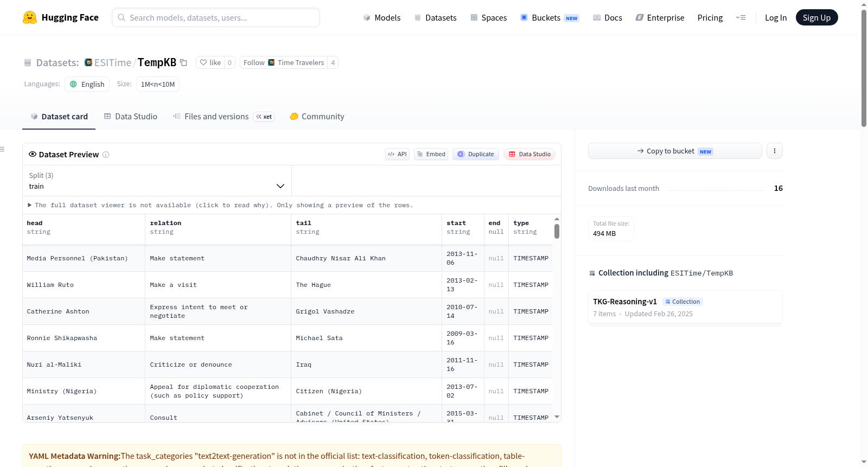The height and width of the screenshot is (467, 868).
Task: Go to the Community tab
Action: point(317,116)
